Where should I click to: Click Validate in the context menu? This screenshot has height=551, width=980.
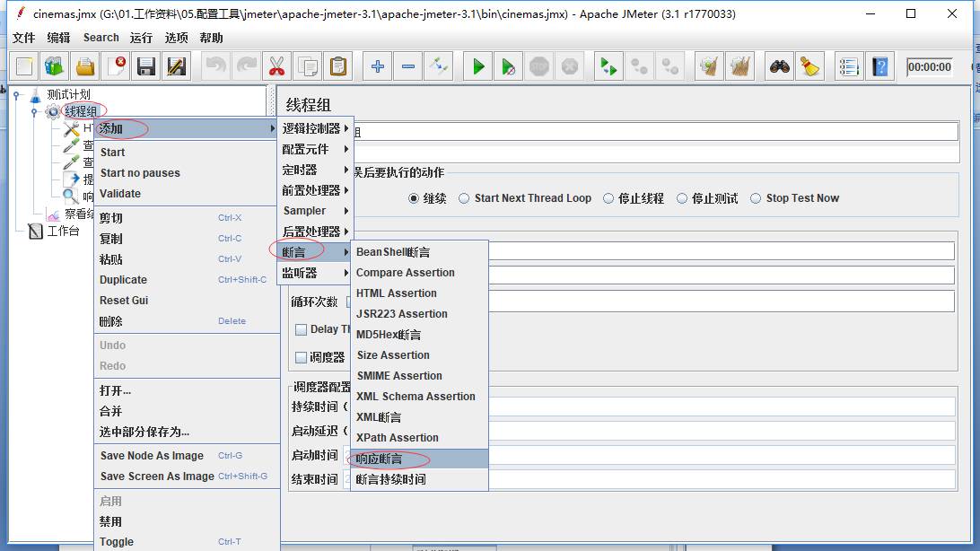pos(187,194)
